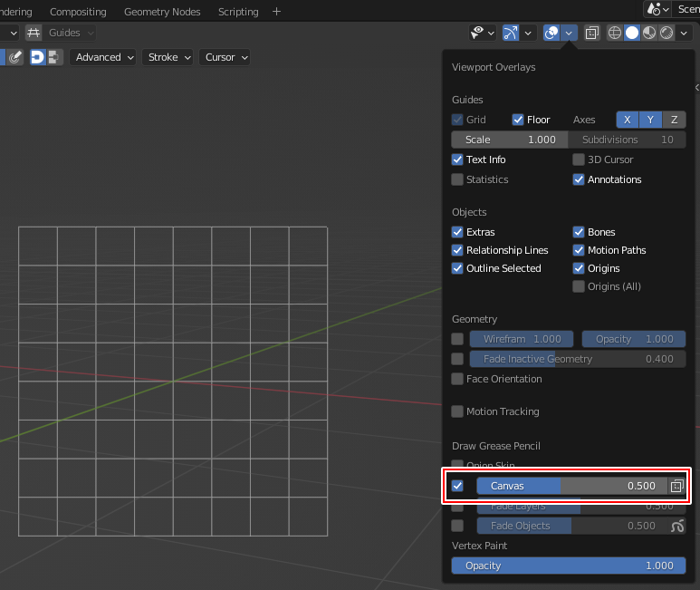
Task: Open the Cursor dropdown menu
Action: point(225,57)
